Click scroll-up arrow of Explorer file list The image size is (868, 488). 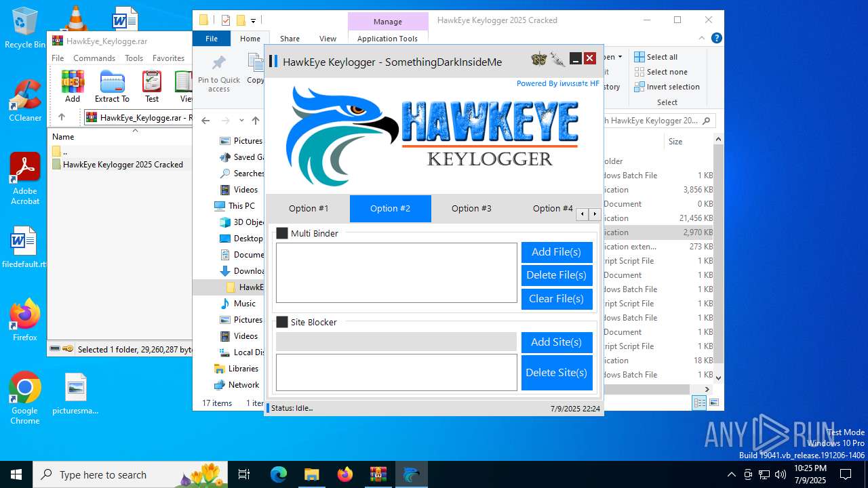point(718,139)
